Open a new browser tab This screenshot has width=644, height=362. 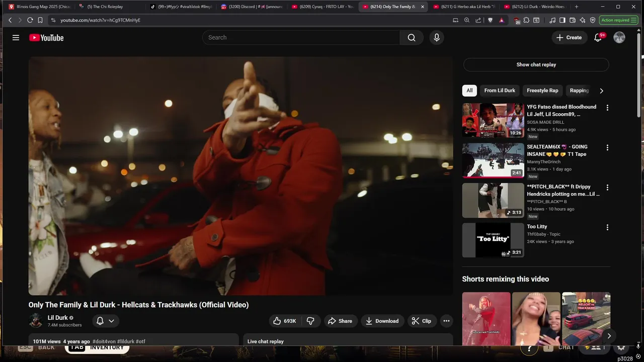pyautogui.click(x=577, y=7)
